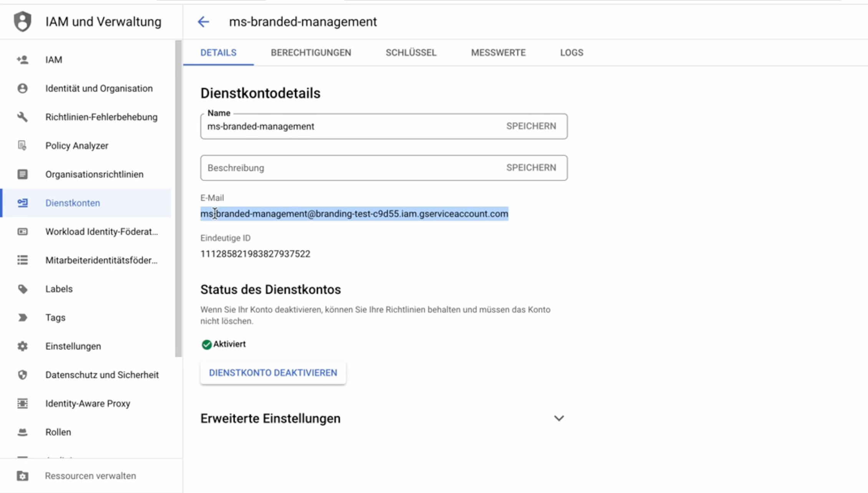Open Identität und Organisation in sidebar
This screenshot has width=868, height=493.
86,88
